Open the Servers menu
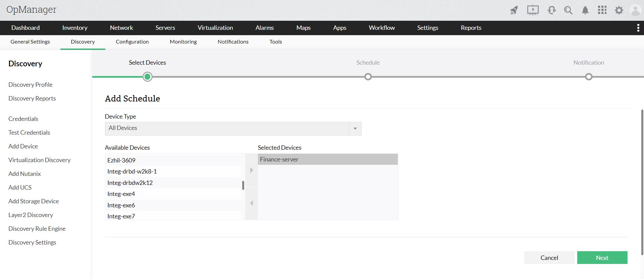The height and width of the screenshot is (279, 644). tap(165, 28)
